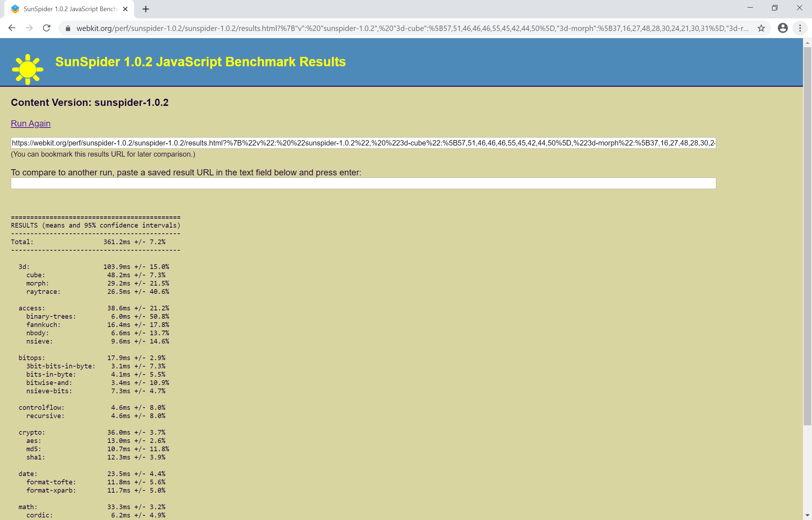Click the 'format-tofte: 11.8ms' row
This screenshot has height=520, width=812.
click(96, 482)
